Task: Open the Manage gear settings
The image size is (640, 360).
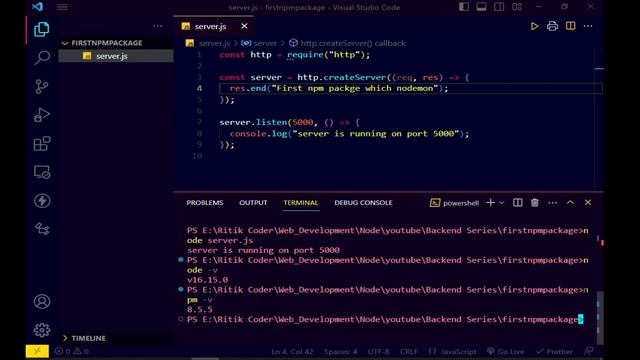Action: [42, 330]
